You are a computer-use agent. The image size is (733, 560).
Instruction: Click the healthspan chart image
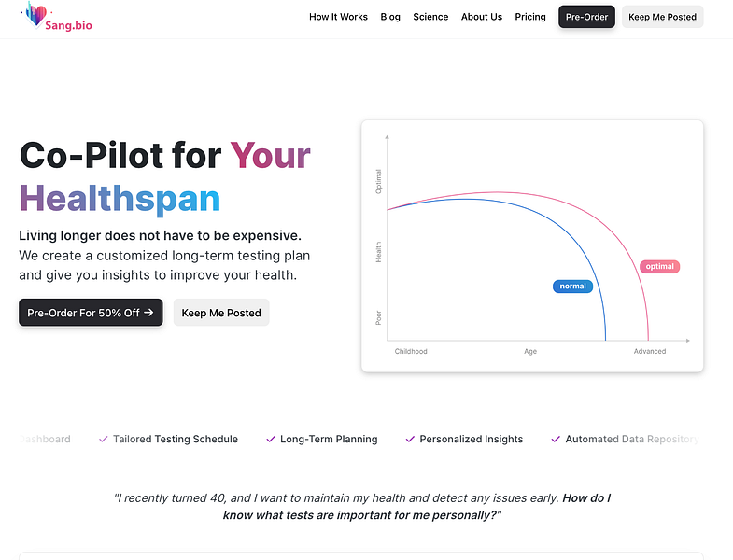(532, 246)
